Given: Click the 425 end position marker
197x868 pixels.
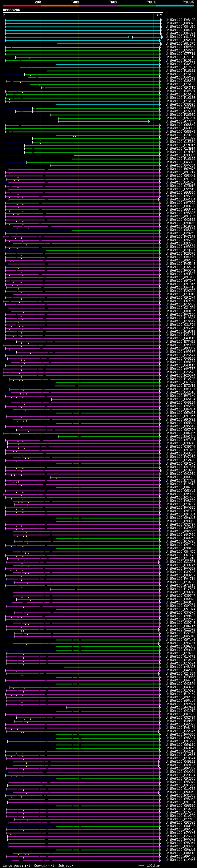Looking at the screenshot, I should [x=160, y=15].
